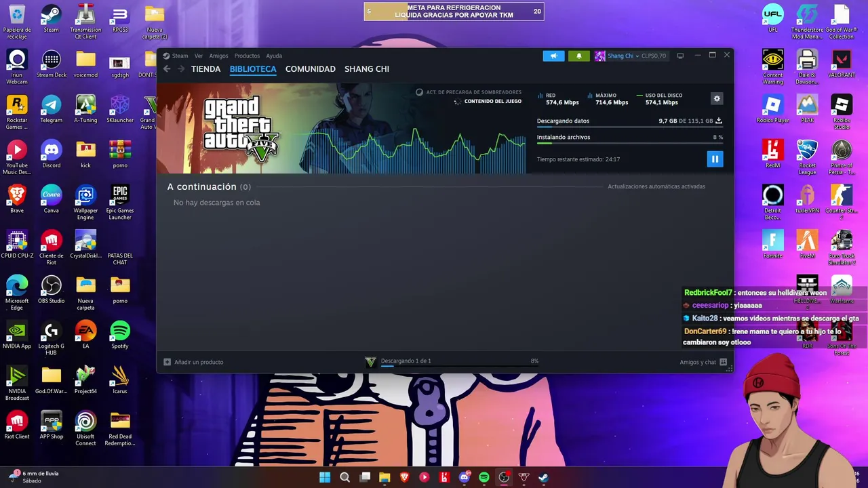Screen dimensions: 868x488
Task: Open the COMUNIDAD tab
Action: coord(310,69)
